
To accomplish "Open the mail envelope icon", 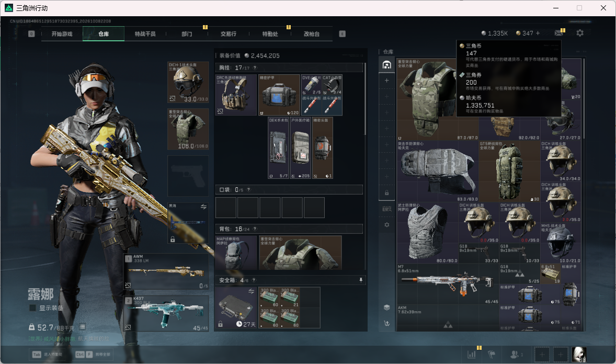I will tap(558, 33).
